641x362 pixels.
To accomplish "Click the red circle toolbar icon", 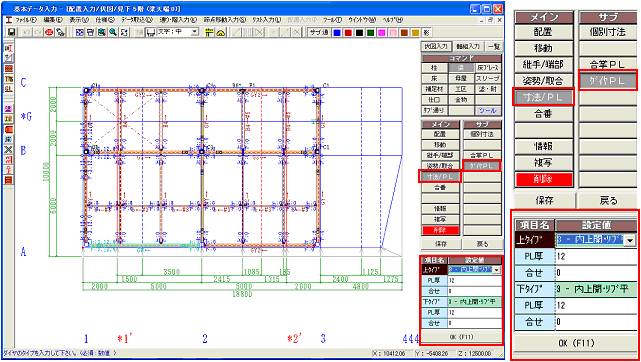I will coord(49,32).
